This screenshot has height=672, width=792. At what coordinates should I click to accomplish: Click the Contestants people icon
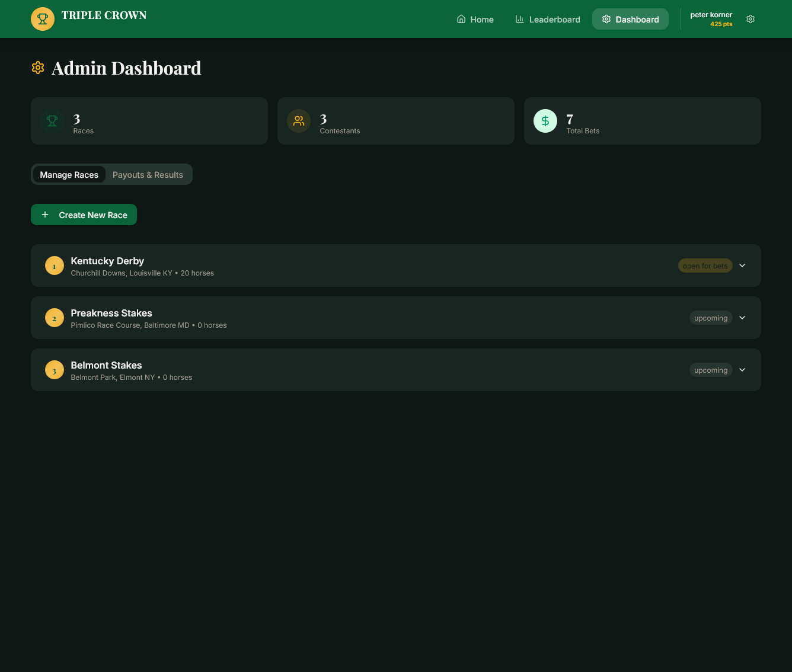[x=299, y=121]
